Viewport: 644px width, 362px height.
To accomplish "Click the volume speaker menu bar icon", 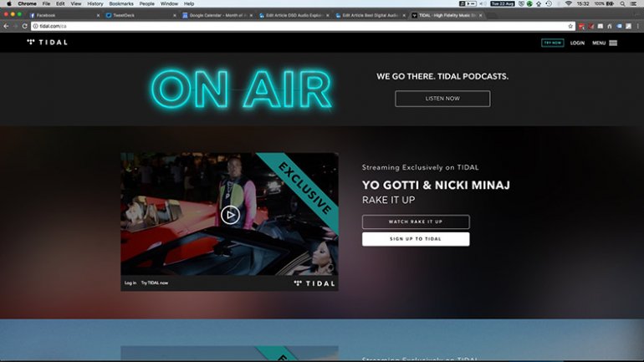I will [x=483, y=3].
